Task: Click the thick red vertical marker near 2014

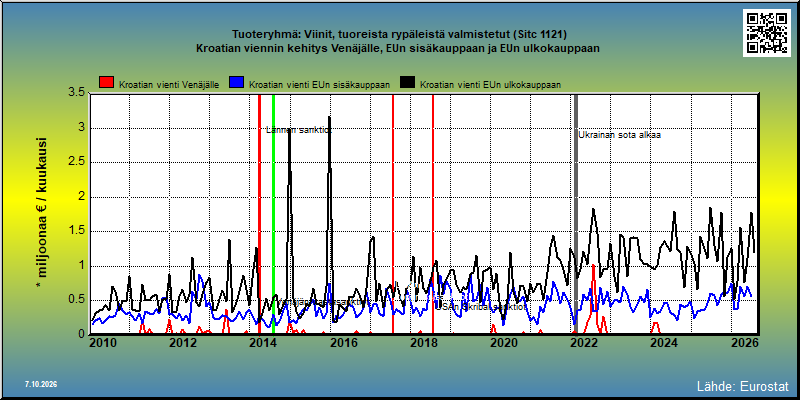Action: (260, 214)
